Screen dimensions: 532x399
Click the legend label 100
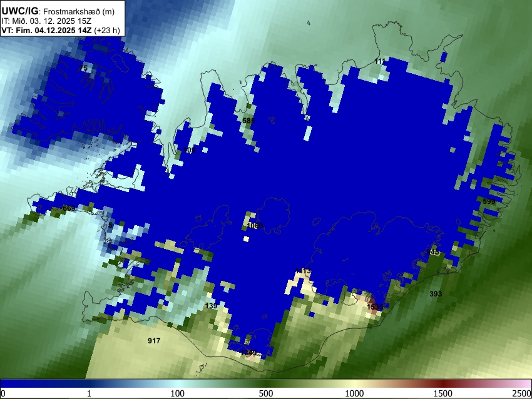point(177,393)
